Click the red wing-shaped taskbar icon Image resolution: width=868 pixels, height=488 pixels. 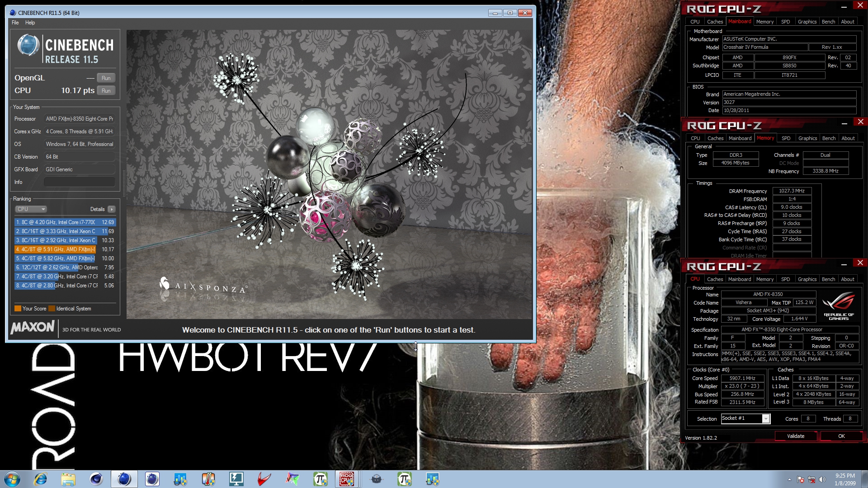tap(264, 479)
